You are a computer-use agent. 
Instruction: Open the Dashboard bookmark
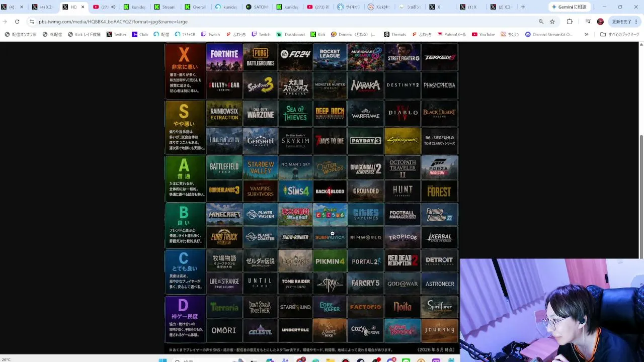(x=290, y=35)
